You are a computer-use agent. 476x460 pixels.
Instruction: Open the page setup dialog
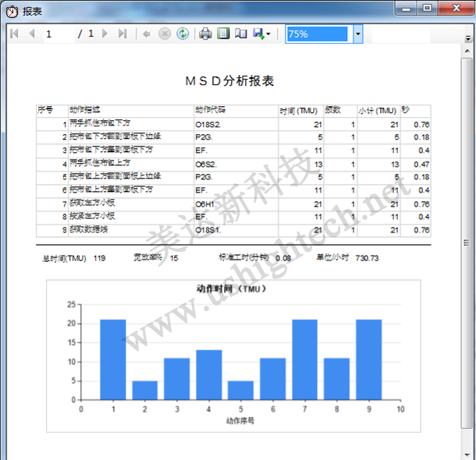240,34
